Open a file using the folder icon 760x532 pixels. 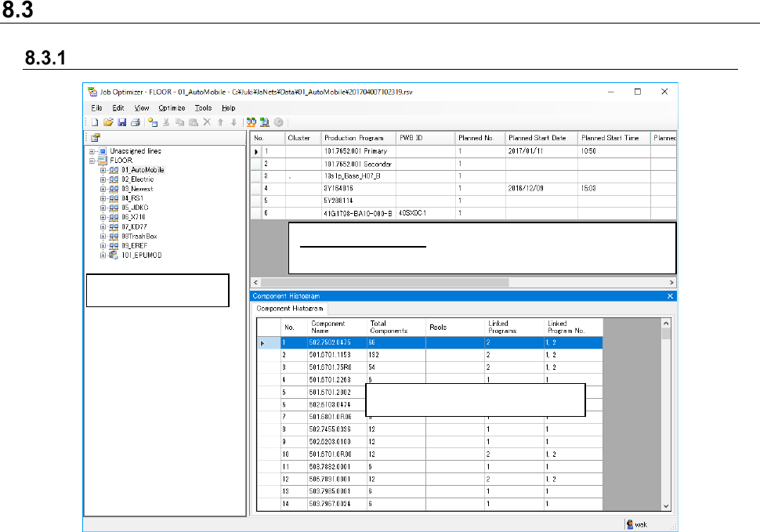[109, 122]
